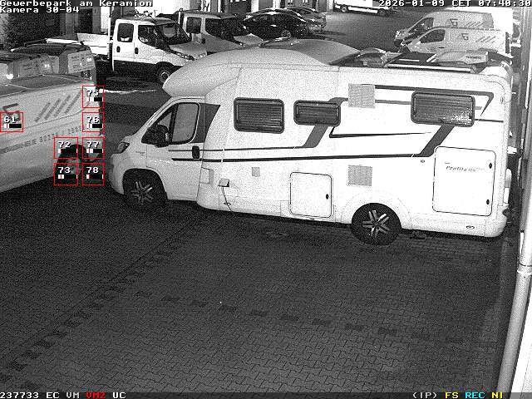The height and width of the screenshot is (399, 532).
Task: Select detection zone 73
Action: [x=66, y=174]
